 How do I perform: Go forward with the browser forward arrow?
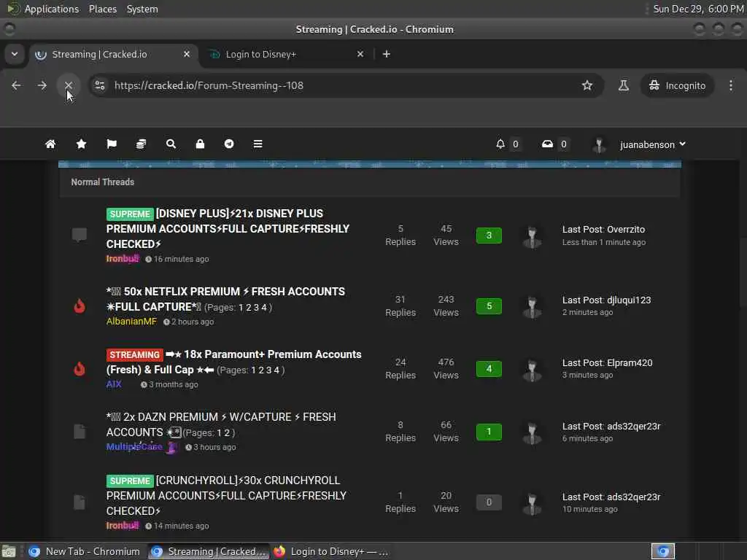42,85
